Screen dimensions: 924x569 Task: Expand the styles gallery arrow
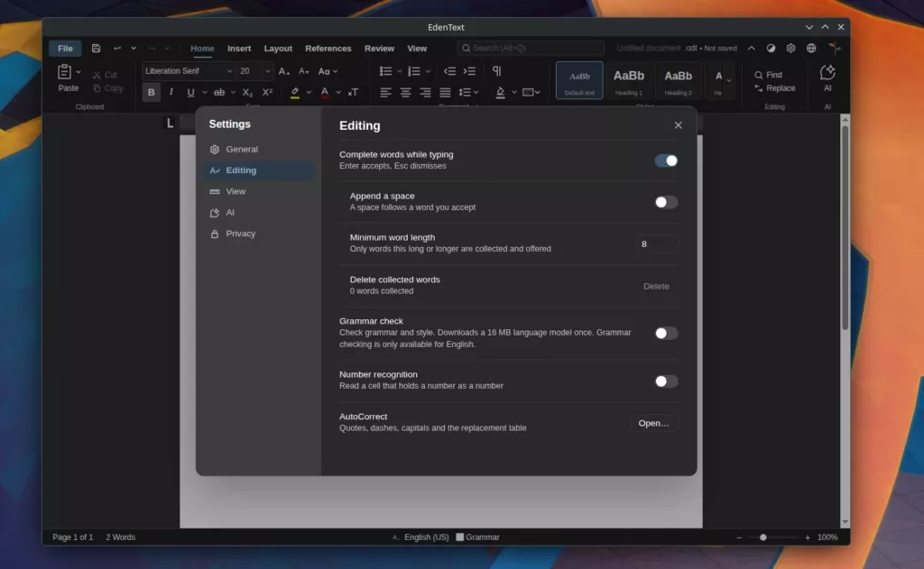[x=729, y=80]
